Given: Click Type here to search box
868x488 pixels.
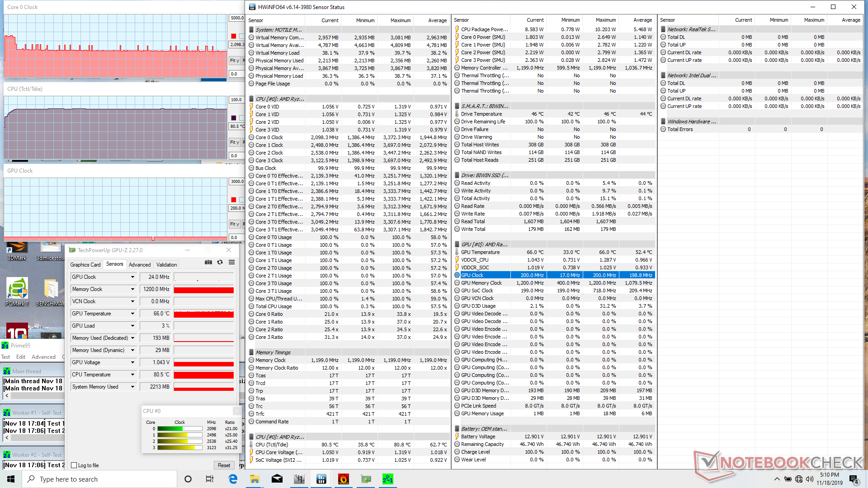Looking at the screenshot, I should click(99, 479).
